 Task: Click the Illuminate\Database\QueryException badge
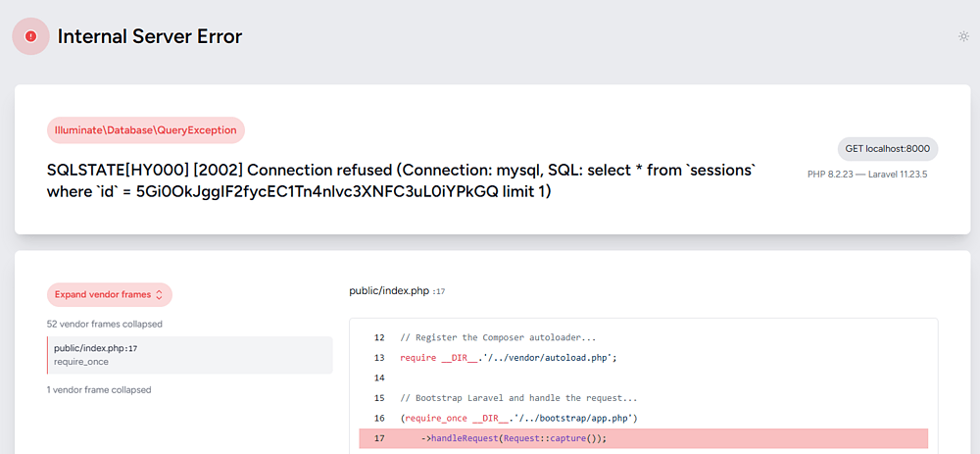146,130
